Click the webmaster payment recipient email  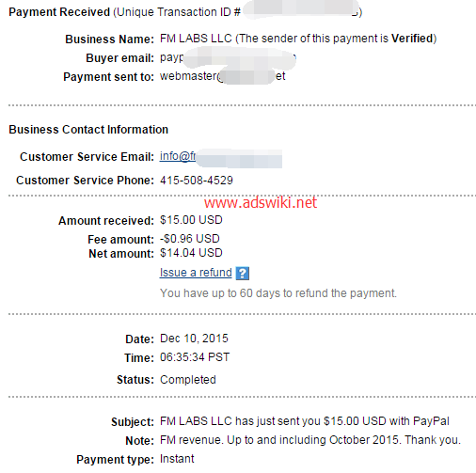click(223, 76)
